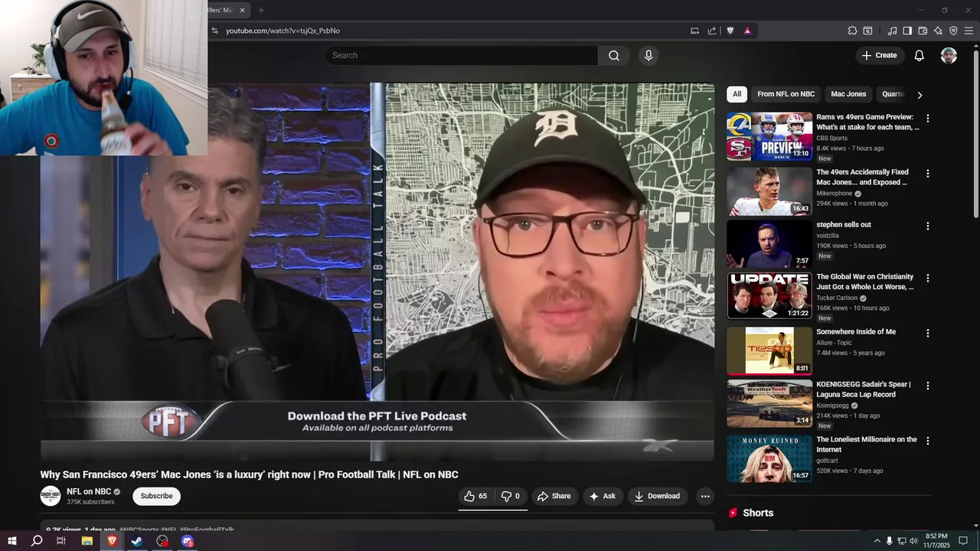
Task: Open the YouTube account avatar menu
Action: [x=949, y=55]
